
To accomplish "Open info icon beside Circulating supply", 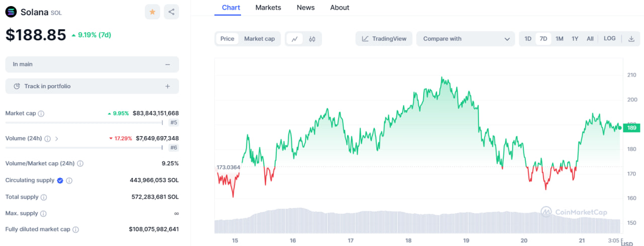I will coord(69,180).
